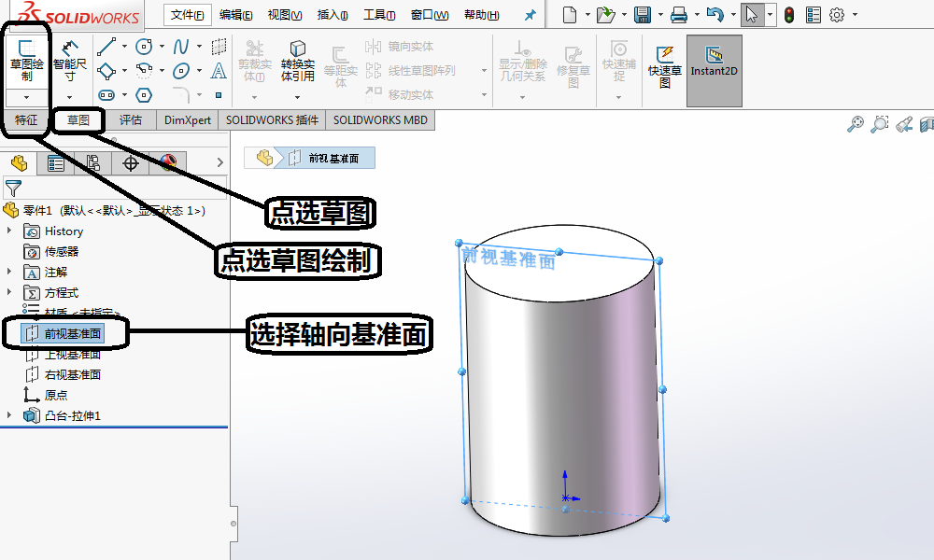Click the 前视基准面 breadcrumb in viewport
This screenshot has height=560, width=934.
(333, 158)
